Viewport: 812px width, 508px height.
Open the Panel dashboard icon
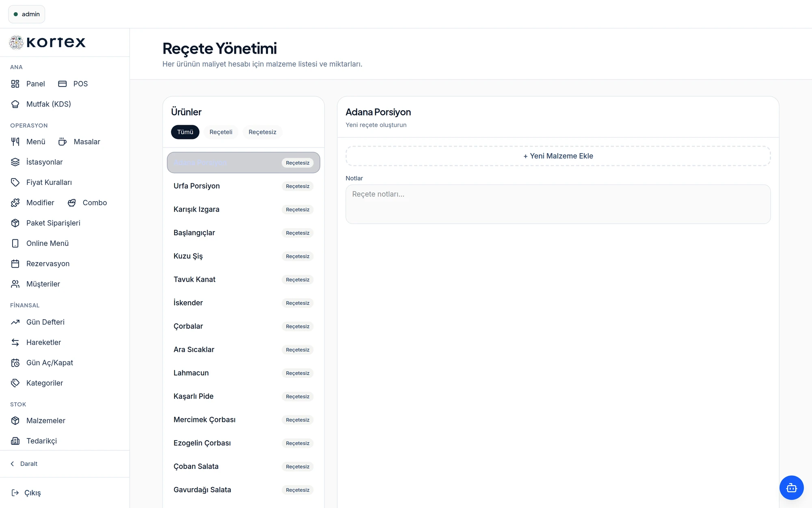15,84
